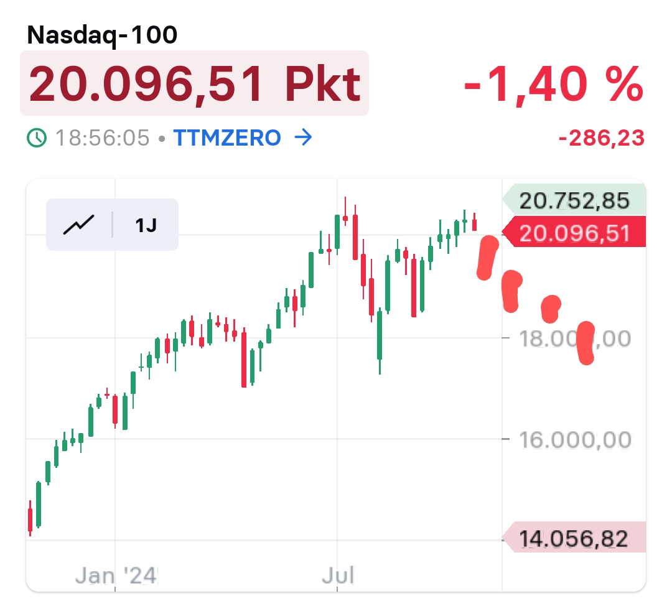
Task: Click the first red candle at chart's far left
Action: tap(30, 519)
